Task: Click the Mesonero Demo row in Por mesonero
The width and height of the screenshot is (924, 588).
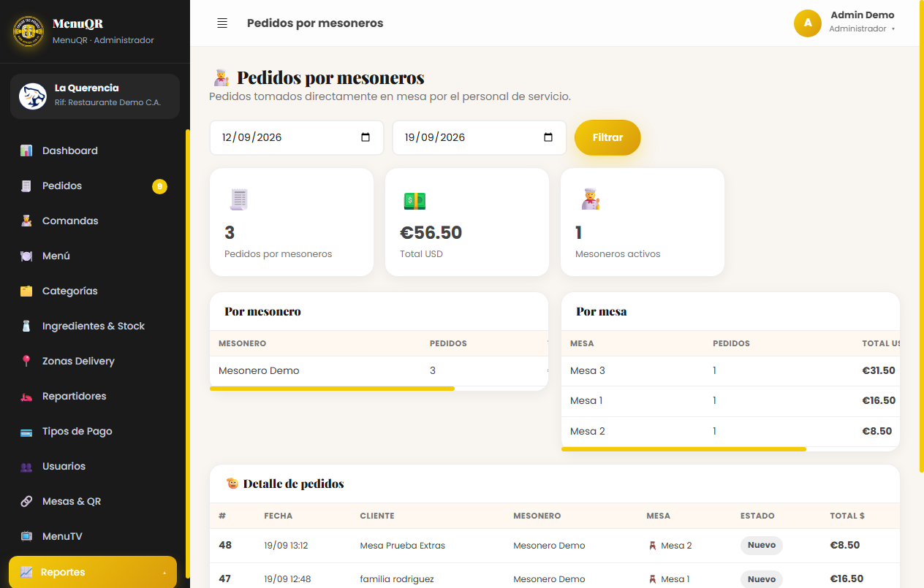Action: (x=379, y=371)
